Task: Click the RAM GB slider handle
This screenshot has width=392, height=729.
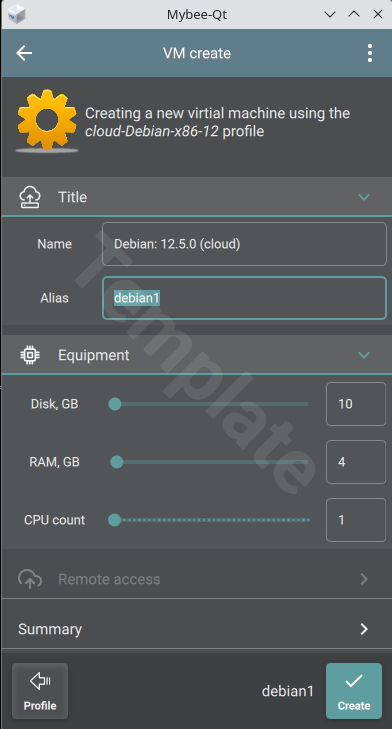Action: [x=117, y=462]
